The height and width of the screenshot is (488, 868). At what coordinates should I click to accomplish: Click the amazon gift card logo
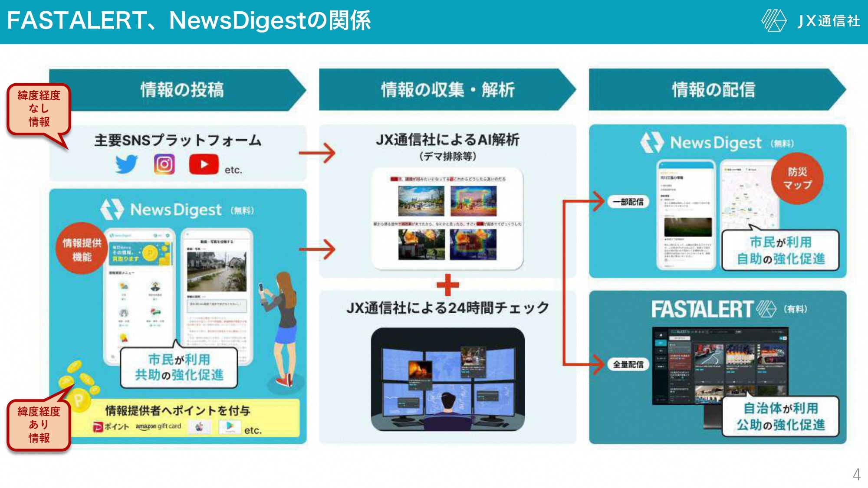[158, 426]
